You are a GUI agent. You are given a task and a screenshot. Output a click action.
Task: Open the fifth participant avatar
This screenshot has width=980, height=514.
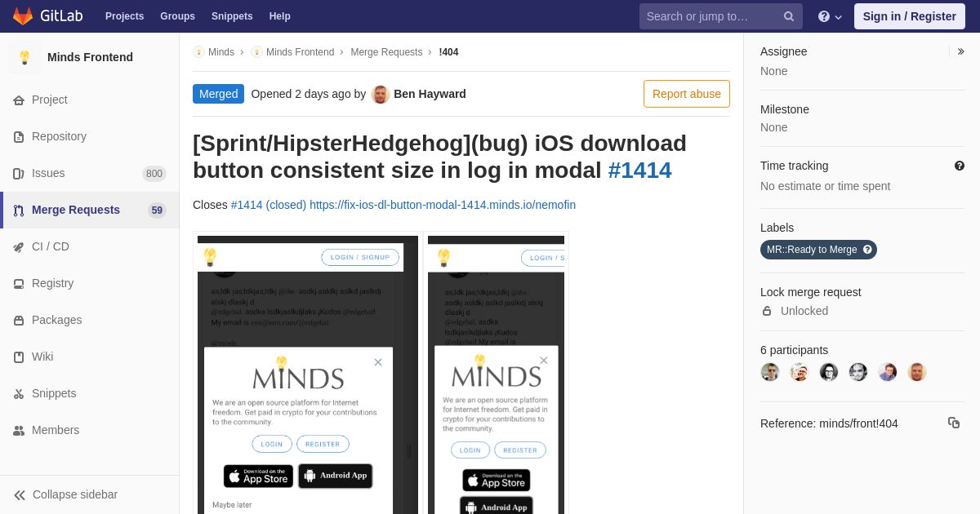pyautogui.click(x=888, y=372)
